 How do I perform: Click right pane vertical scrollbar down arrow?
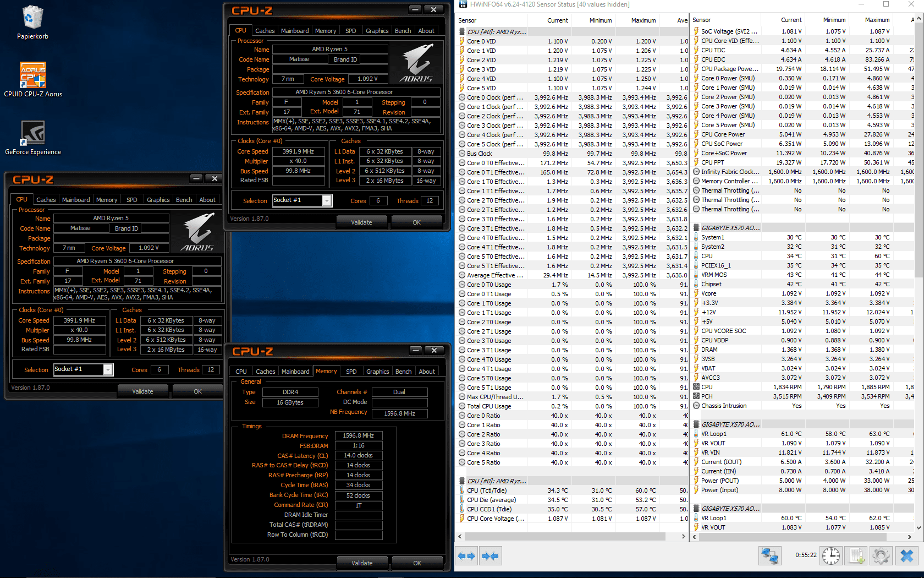point(919,527)
